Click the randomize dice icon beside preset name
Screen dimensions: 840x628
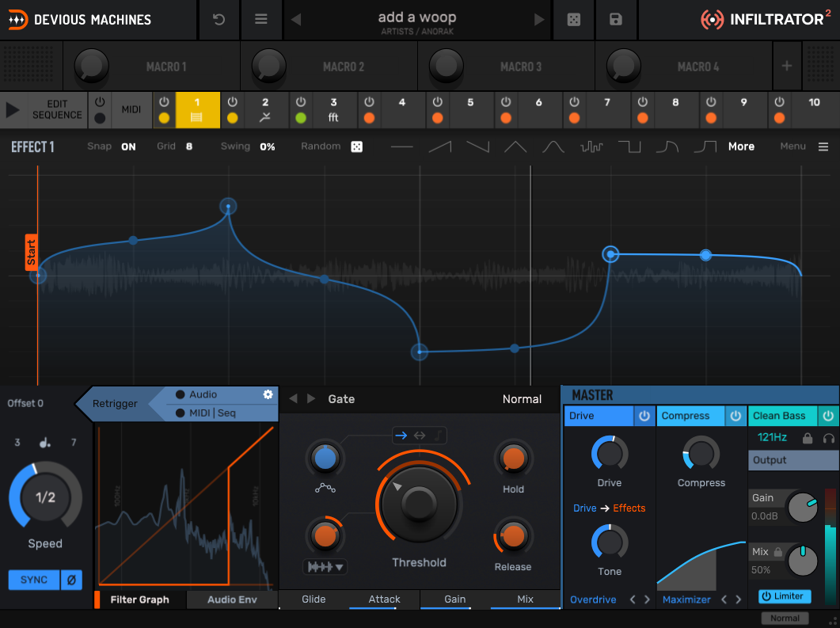click(574, 20)
